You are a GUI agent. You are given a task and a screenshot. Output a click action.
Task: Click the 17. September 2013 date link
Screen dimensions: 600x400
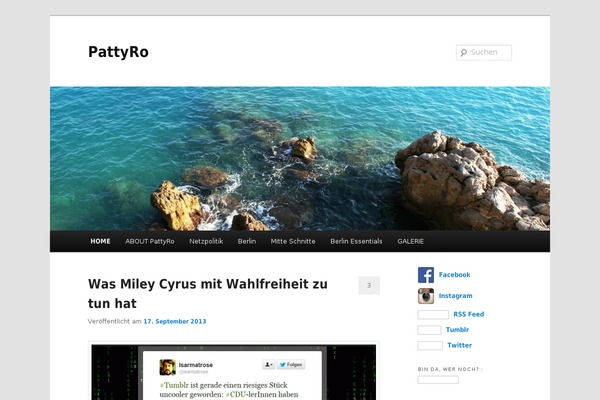[175, 322]
